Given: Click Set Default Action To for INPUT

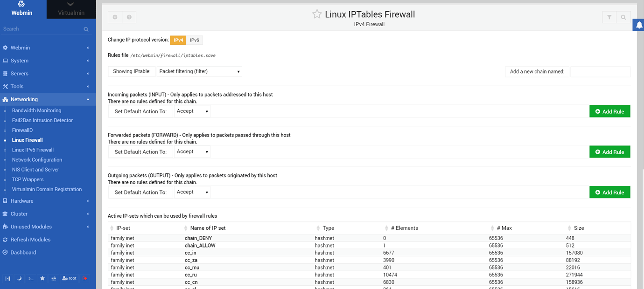Looking at the screenshot, I should point(140,111).
